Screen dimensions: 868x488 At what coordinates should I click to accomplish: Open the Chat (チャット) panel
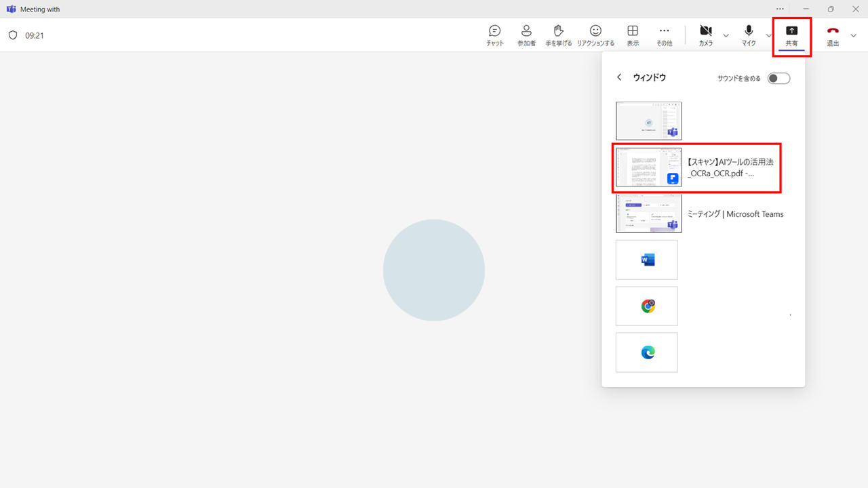tap(494, 35)
